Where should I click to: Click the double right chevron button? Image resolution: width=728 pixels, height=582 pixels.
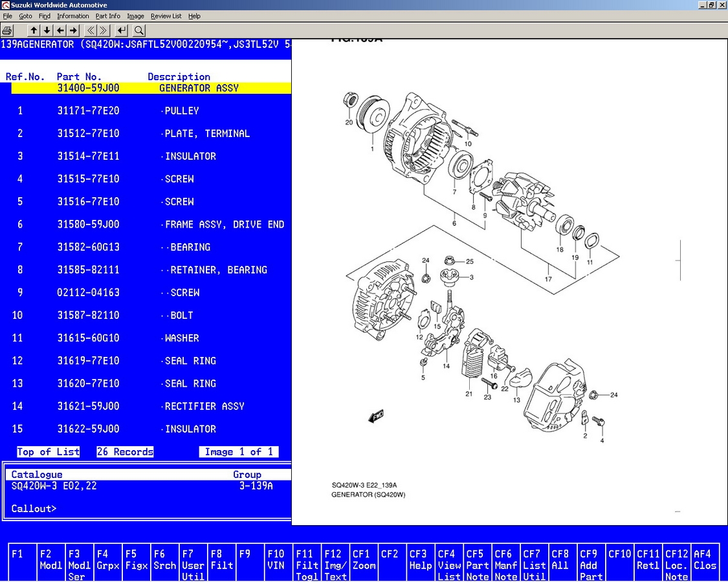point(104,30)
